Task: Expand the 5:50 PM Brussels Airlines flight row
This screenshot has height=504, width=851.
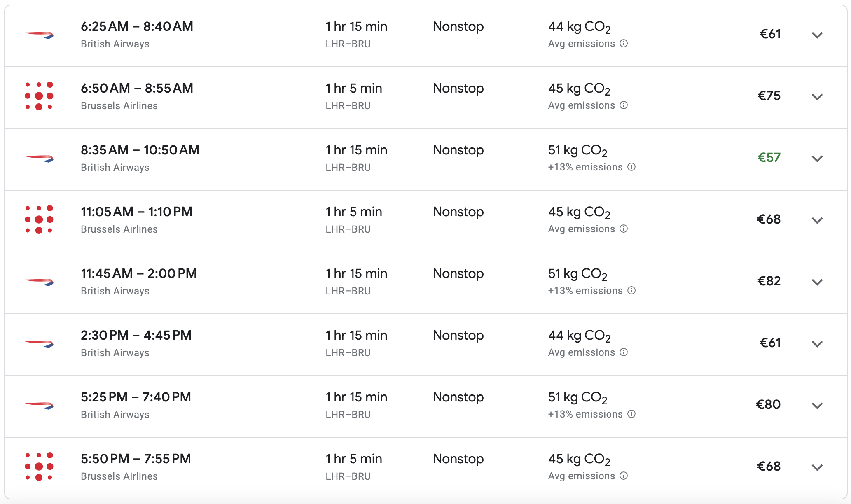Action: [x=817, y=467]
